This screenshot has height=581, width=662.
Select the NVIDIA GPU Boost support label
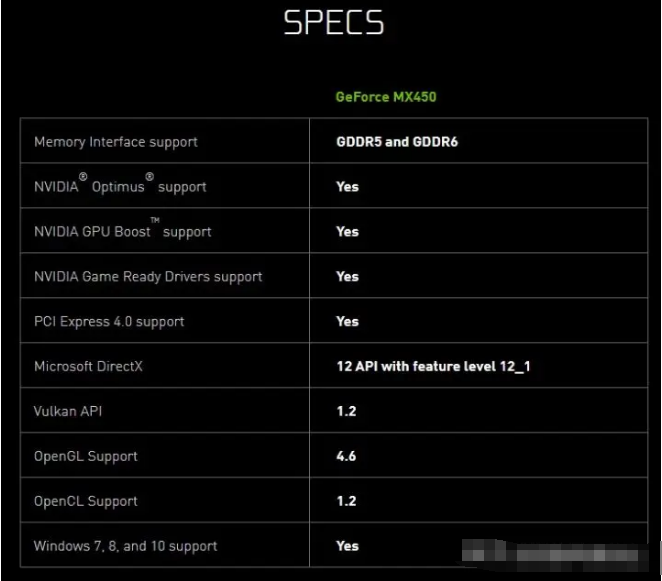point(123,232)
